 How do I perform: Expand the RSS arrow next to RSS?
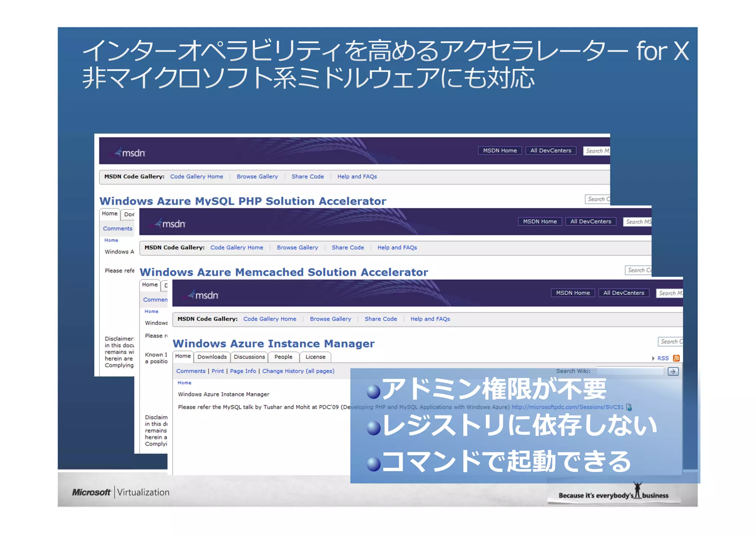[653, 358]
